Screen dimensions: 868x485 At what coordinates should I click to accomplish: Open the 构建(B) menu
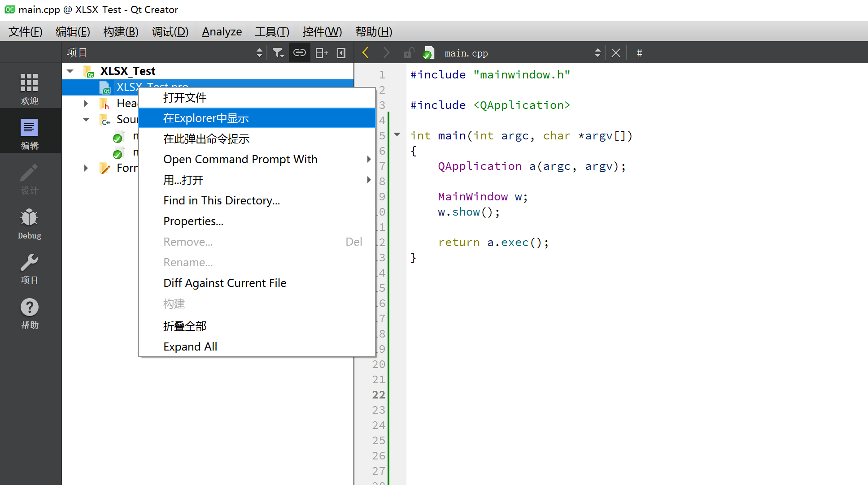121,32
